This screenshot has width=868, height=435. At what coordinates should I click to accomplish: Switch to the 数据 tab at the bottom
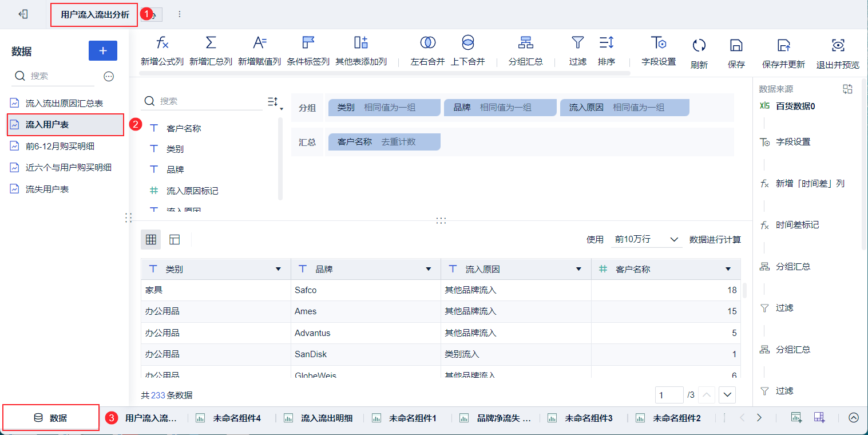point(51,418)
